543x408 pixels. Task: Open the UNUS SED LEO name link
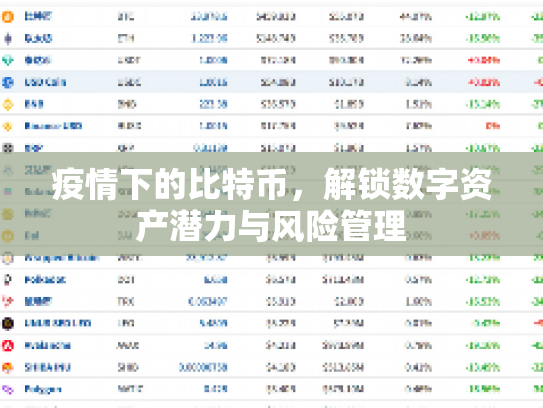[57, 323]
